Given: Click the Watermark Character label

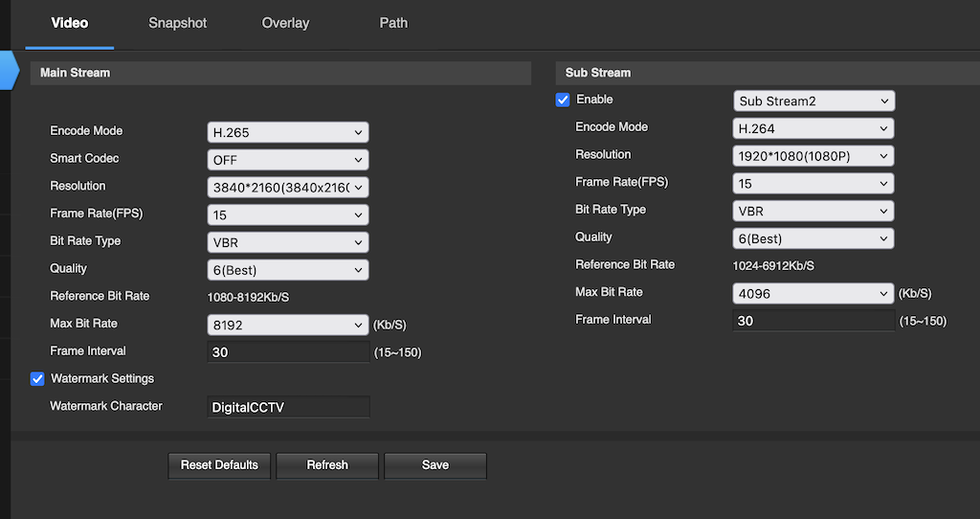Looking at the screenshot, I should [106, 406].
